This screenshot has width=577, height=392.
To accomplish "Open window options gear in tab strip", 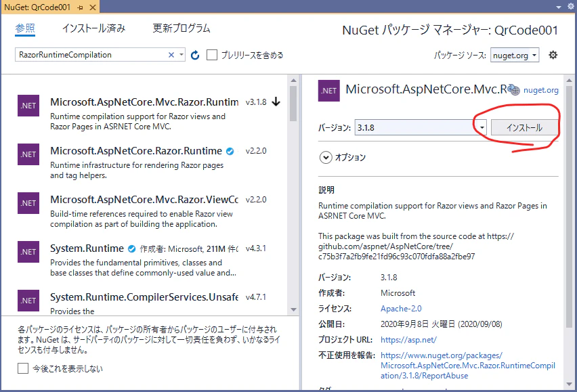I will pyautogui.click(x=571, y=6).
